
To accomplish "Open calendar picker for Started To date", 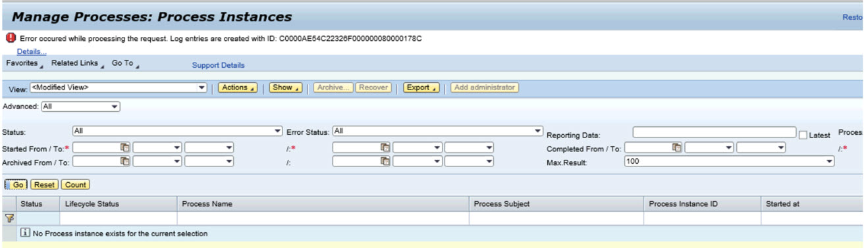I will pyautogui.click(x=386, y=147).
